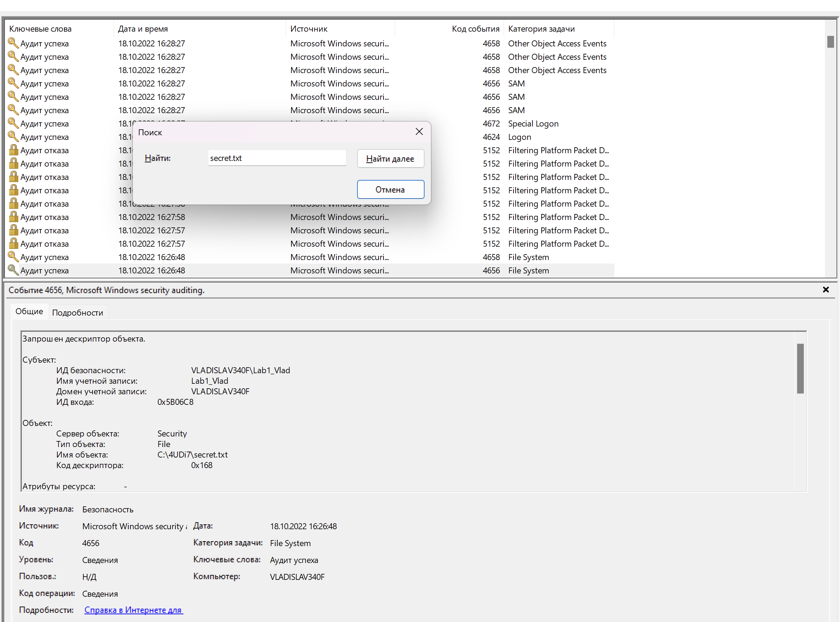Click the event list vertical scrollbar thumb

coord(830,41)
